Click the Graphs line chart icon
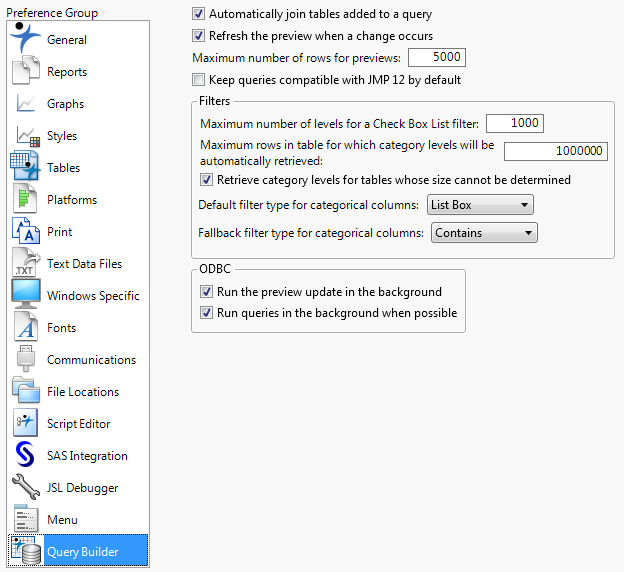The height and width of the screenshot is (572, 624). 26,103
